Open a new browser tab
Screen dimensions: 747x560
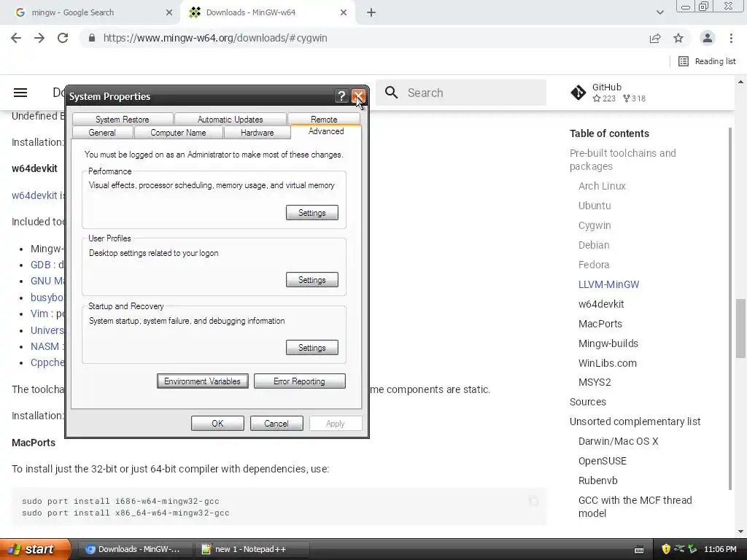click(371, 12)
